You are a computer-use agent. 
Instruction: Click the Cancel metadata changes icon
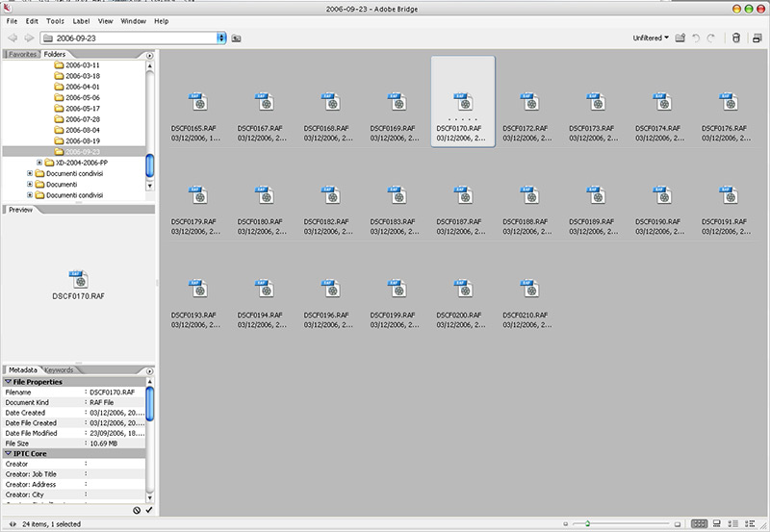(x=137, y=510)
